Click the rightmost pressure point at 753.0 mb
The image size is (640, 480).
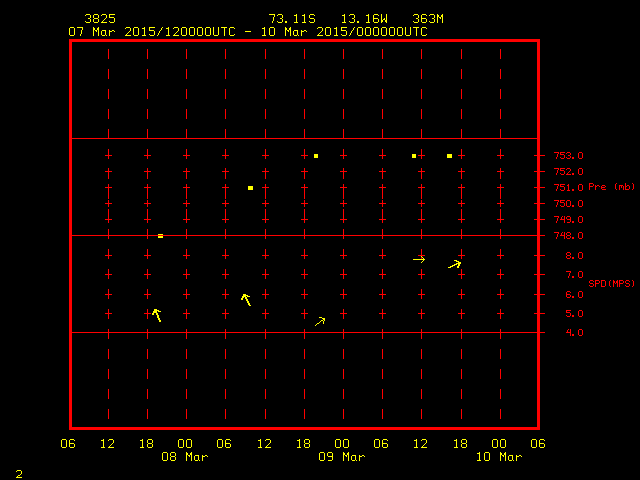(449, 156)
